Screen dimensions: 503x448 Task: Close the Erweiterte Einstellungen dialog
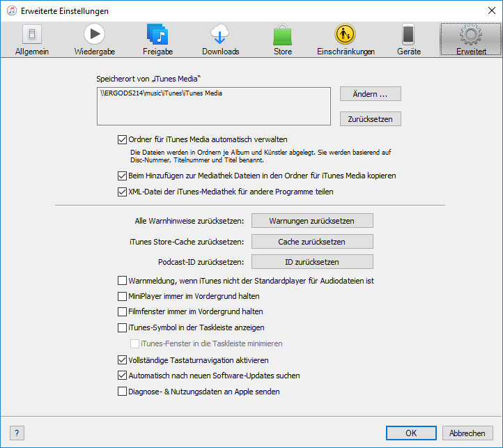[x=491, y=10]
